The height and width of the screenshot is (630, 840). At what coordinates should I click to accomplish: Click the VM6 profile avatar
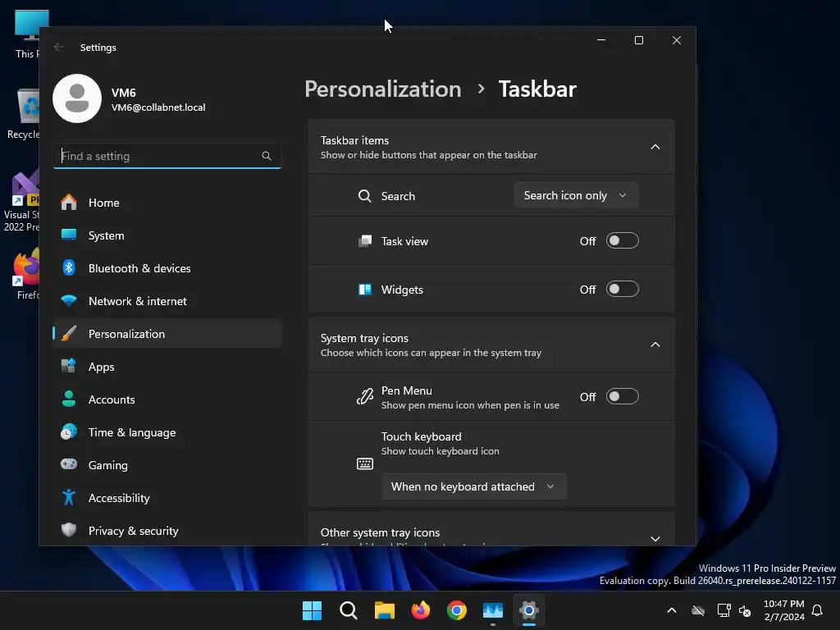tap(77, 98)
